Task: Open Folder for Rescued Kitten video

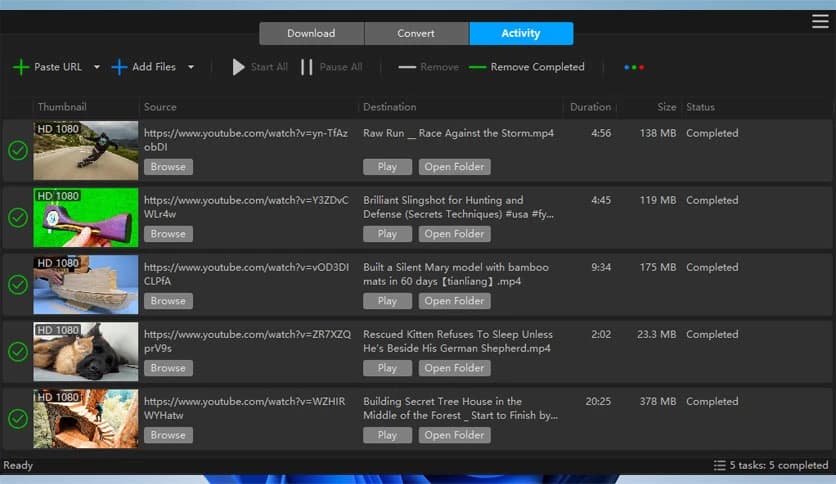Action: [x=454, y=368]
